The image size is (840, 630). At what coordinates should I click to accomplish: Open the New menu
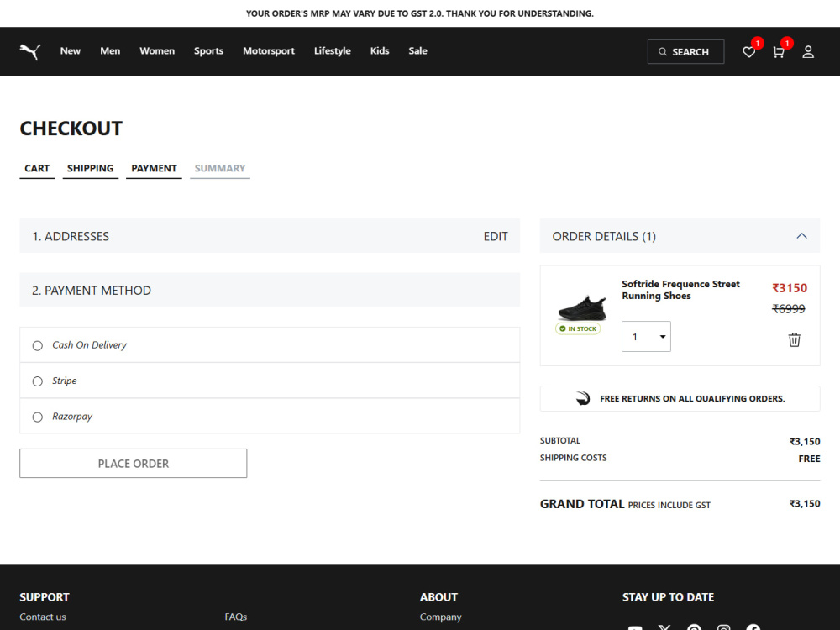(x=71, y=51)
